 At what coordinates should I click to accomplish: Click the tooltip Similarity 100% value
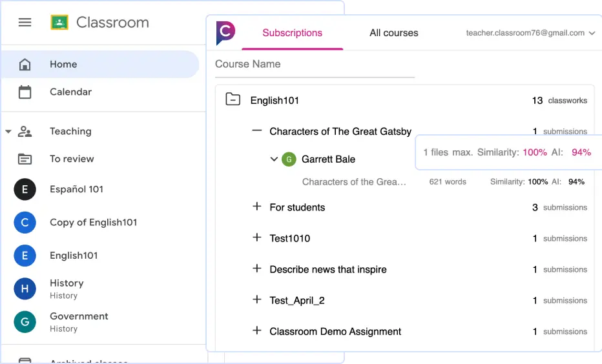[x=535, y=152]
